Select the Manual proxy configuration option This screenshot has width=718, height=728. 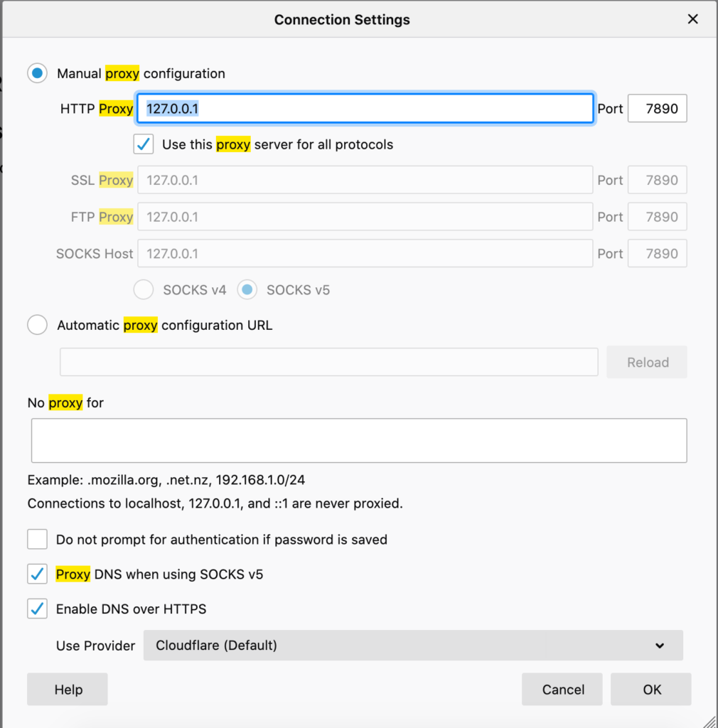pos(37,73)
